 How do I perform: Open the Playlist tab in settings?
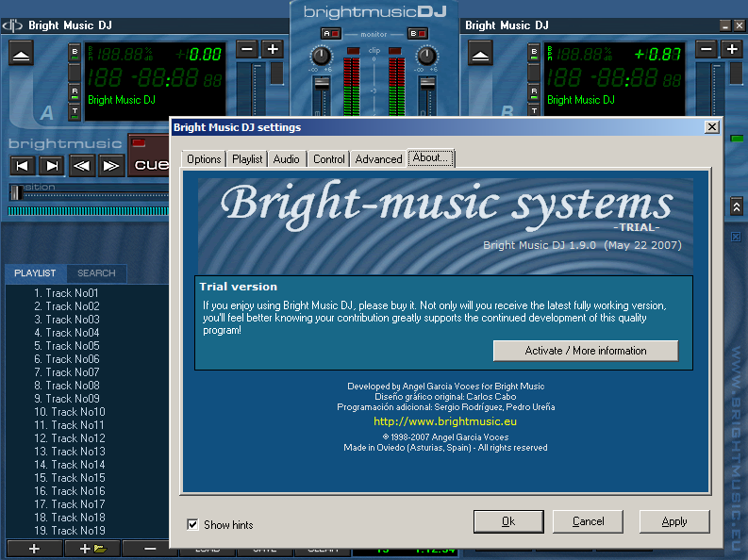pyautogui.click(x=247, y=159)
